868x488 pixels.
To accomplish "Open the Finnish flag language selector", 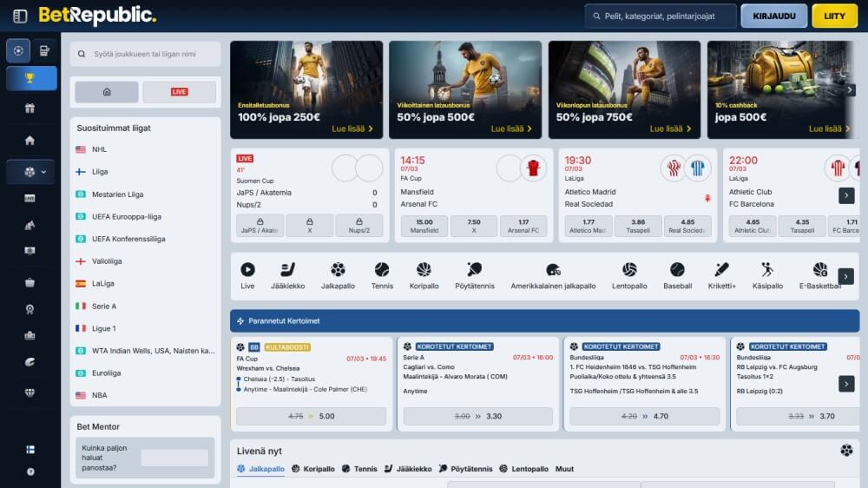I will [30, 450].
